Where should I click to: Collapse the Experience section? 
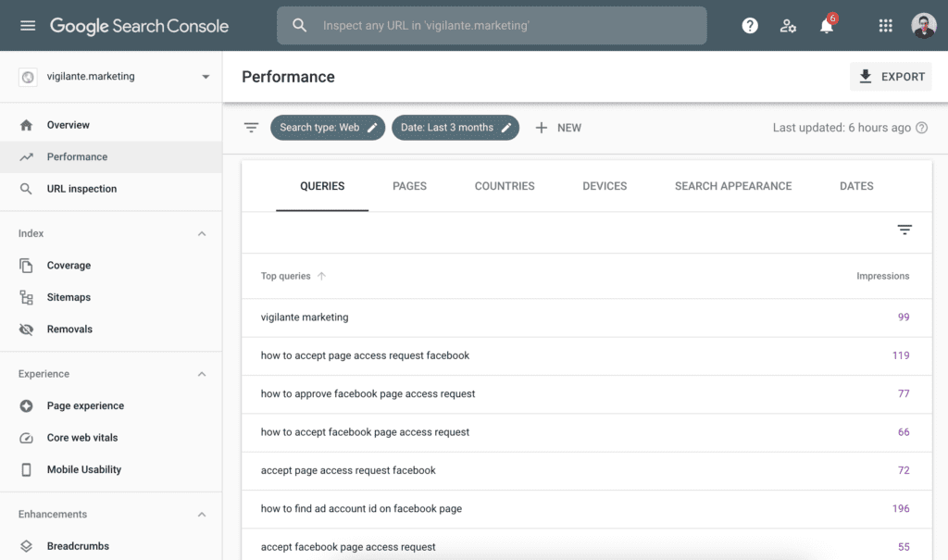(202, 374)
